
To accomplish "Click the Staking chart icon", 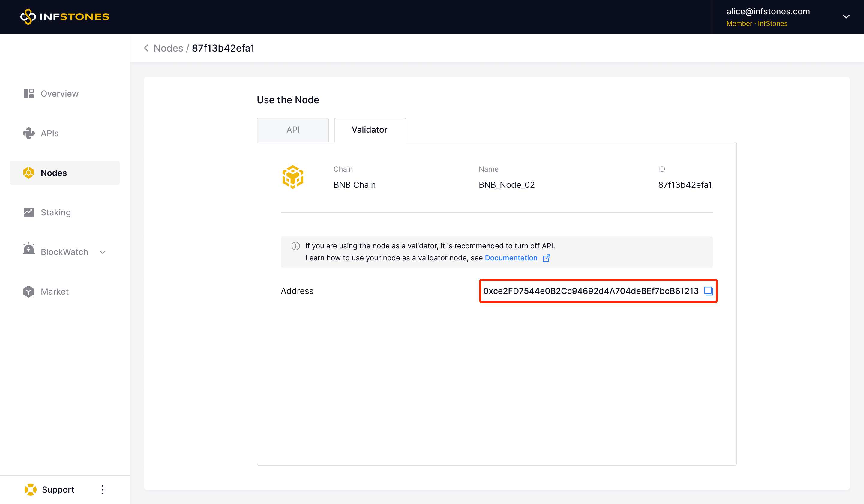I will tap(29, 213).
